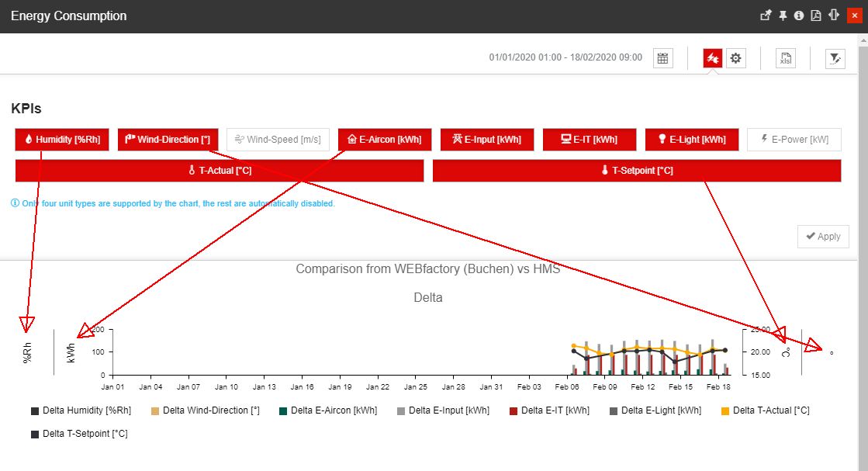Screen dimensions: 868x471
Task: Open chart settings gear icon
Action: tap(736, 58)
